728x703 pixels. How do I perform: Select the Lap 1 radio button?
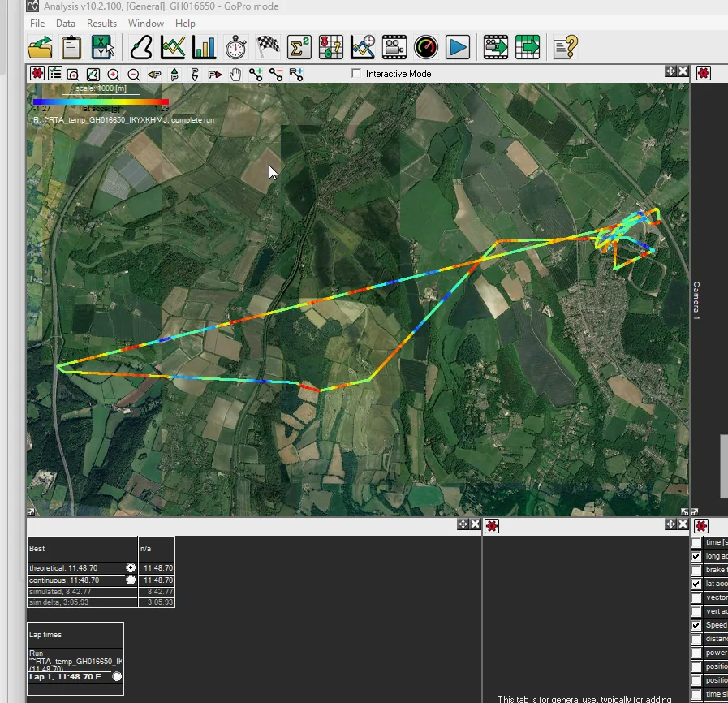click(117, 677)
